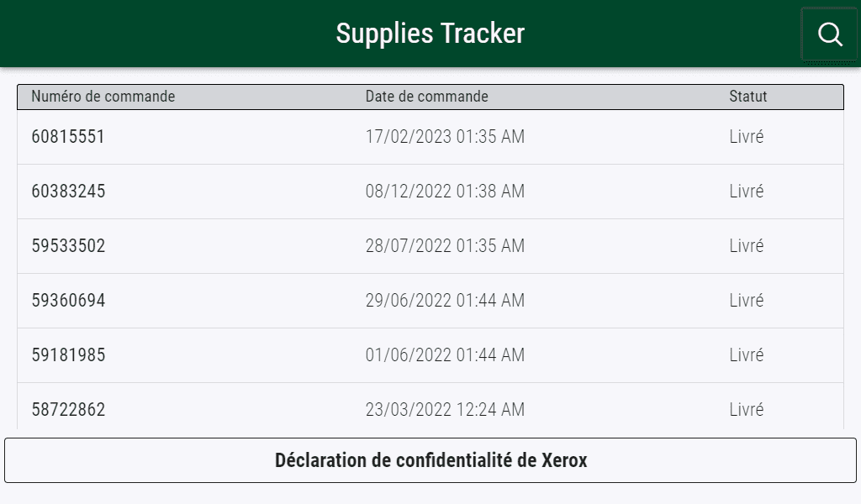The image size is (861, 504).
Task: Click the date 17/02/2023 01:35 AM
Action: click(444, 136)
